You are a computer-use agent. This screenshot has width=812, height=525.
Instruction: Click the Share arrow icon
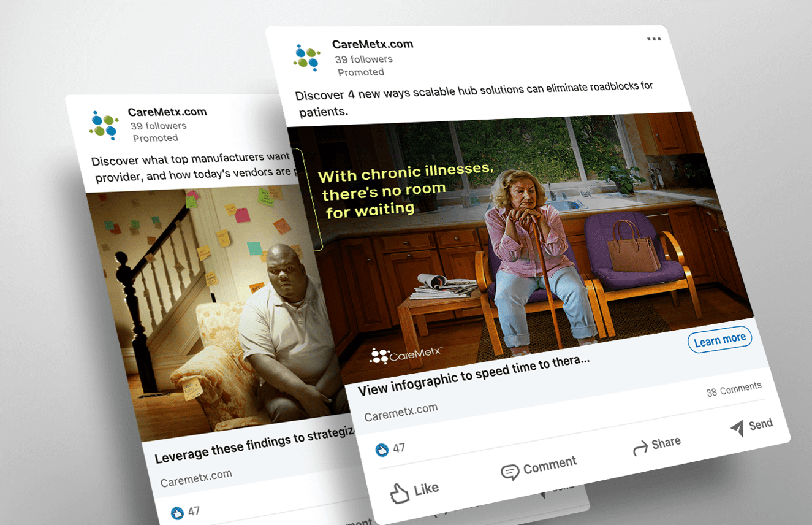pos(640,449)
